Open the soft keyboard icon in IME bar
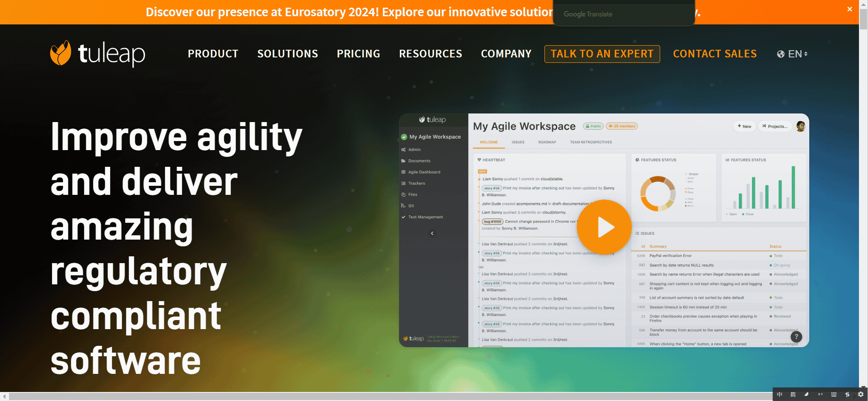868x401 pixels. point(834,394)
